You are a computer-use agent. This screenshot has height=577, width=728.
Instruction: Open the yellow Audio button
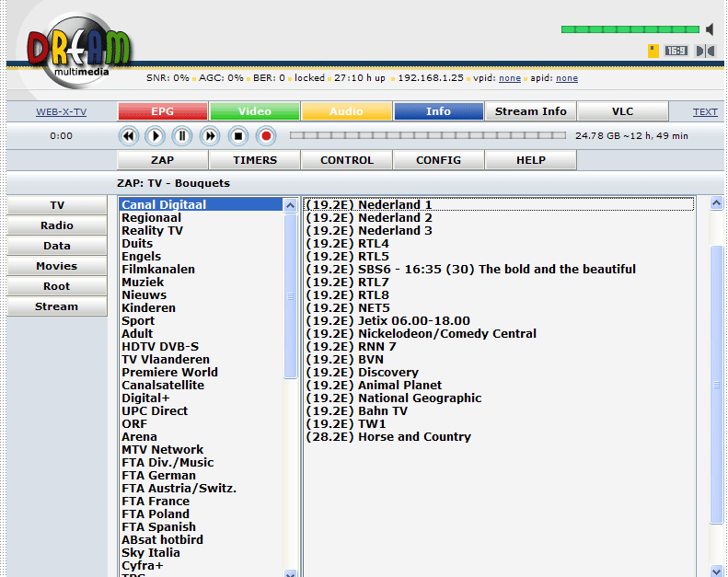(x=346, y=111)
